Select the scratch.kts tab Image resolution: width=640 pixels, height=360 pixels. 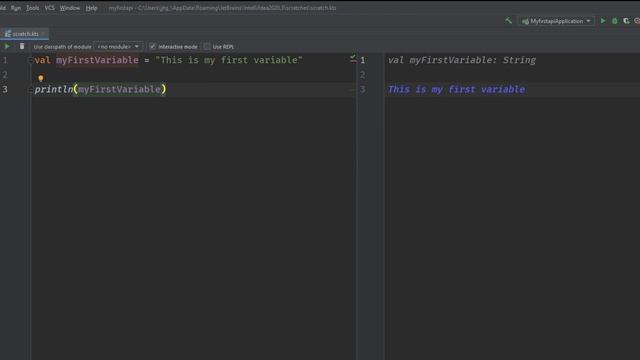click(x=25, y=34)
